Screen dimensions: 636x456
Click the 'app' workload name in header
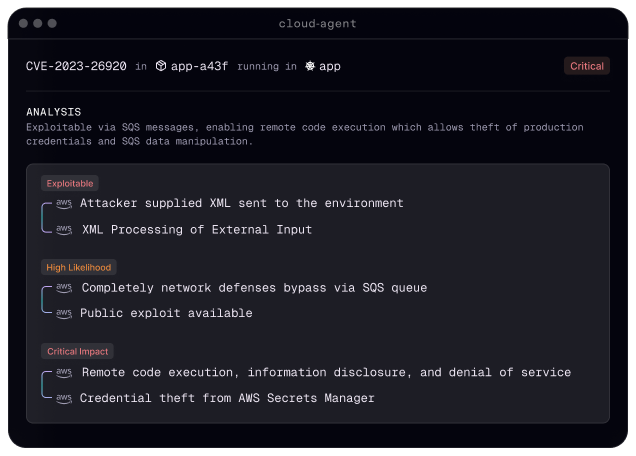330,67
